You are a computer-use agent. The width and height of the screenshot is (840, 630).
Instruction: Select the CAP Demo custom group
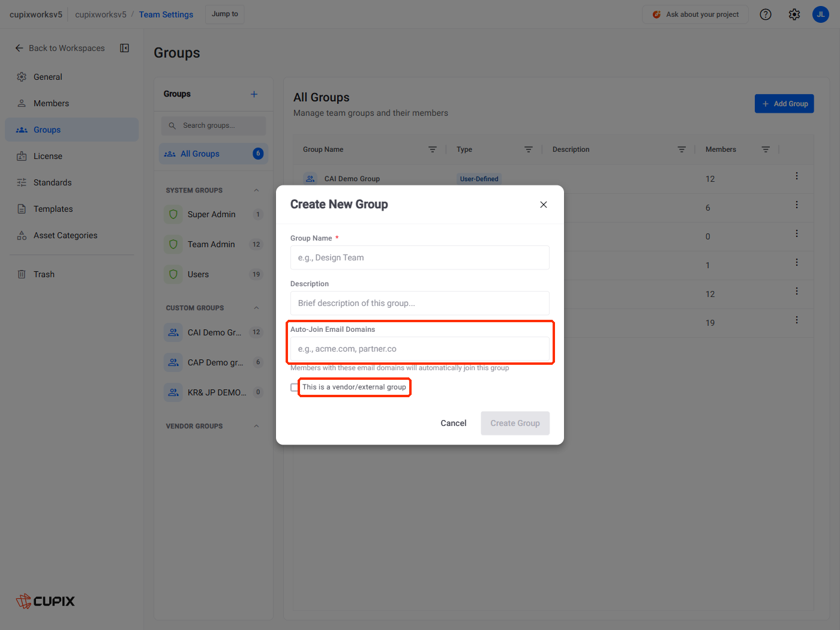pos(214,362)
